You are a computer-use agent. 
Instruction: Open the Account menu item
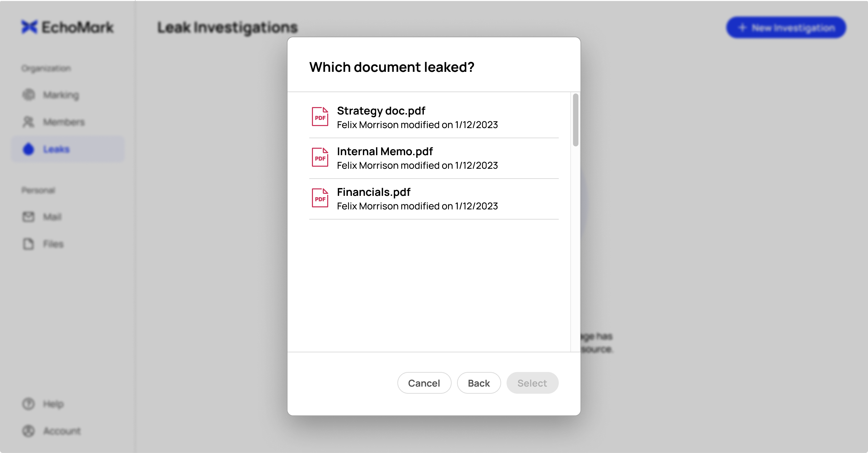point(52,431)
